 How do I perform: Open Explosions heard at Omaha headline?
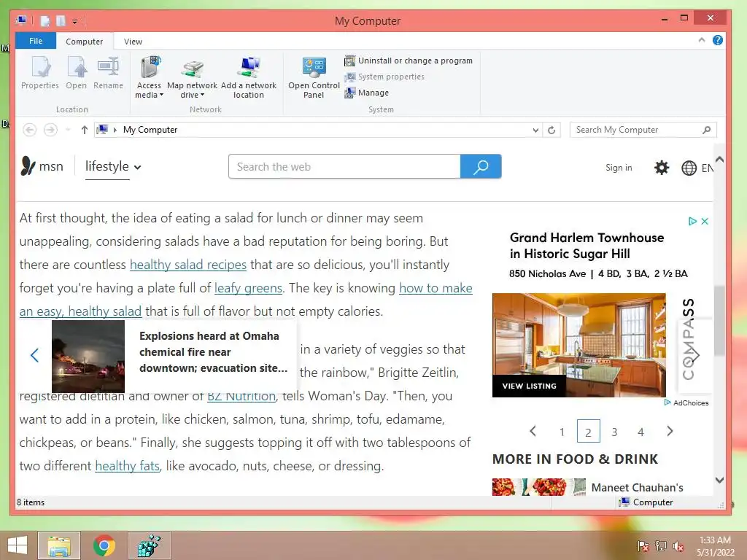[x=214, y=352]
